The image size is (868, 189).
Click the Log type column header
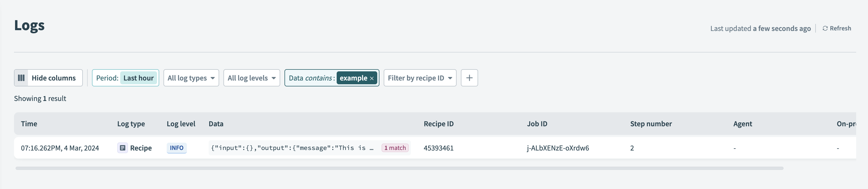(131, 124)
